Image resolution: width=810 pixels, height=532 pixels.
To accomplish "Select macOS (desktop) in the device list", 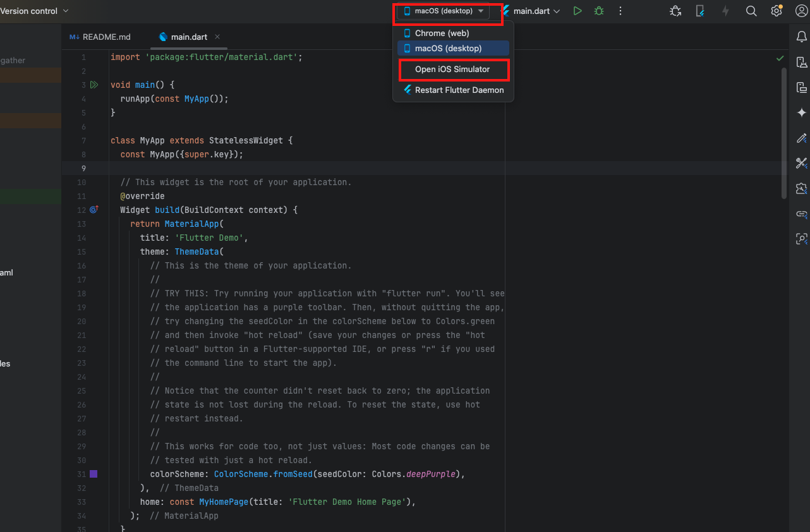I will pos(453,48).
